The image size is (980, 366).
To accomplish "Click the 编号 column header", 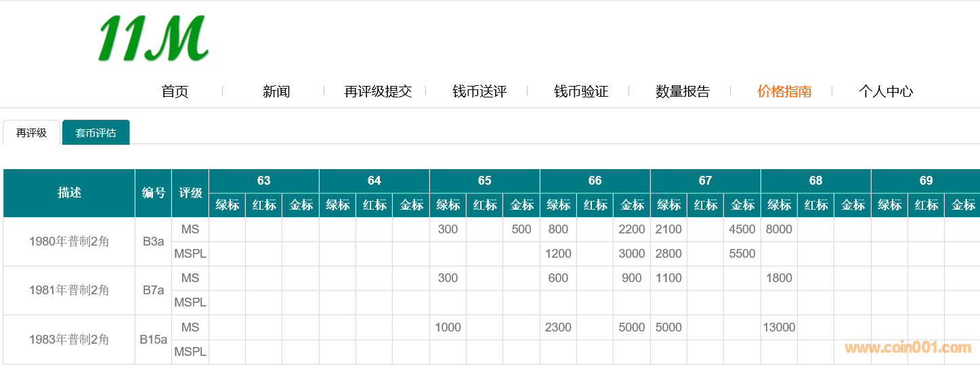I will pyautogui.click(x=153, y=193).
